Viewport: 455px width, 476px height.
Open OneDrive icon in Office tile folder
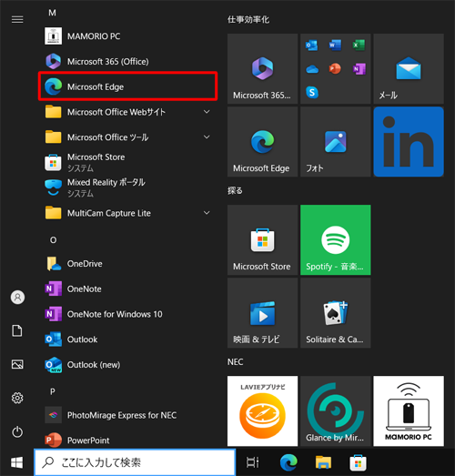(x=312, y=69)
